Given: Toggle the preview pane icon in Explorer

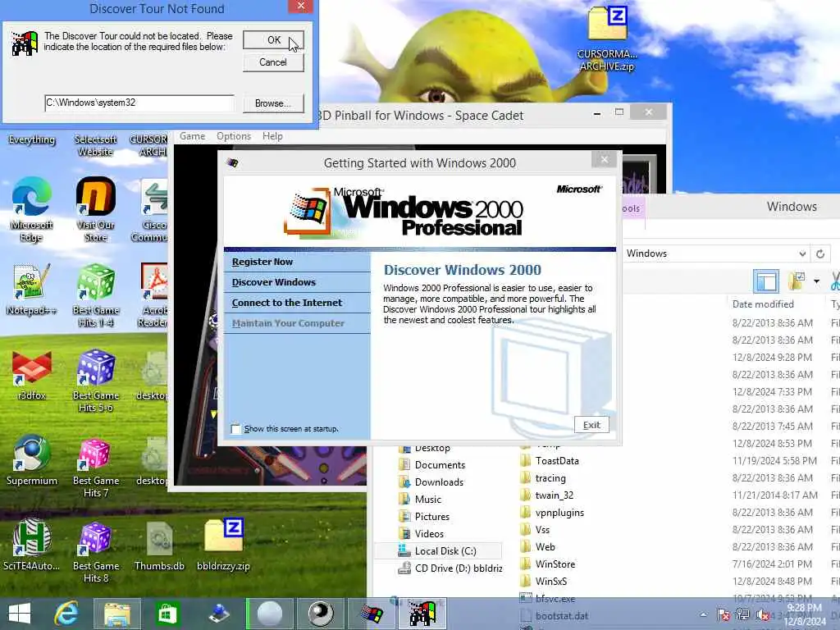Looking at the screenshot, I should 766,281.
